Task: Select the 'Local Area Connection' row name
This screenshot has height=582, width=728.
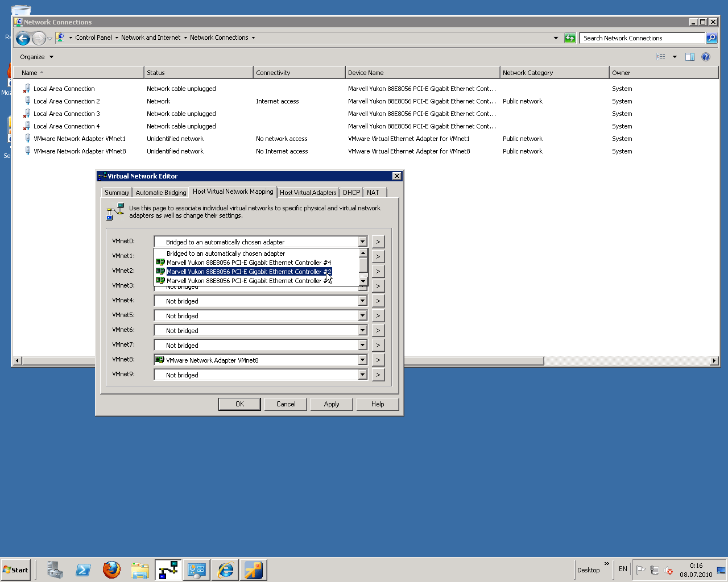Action: click(x=64, y=89)
